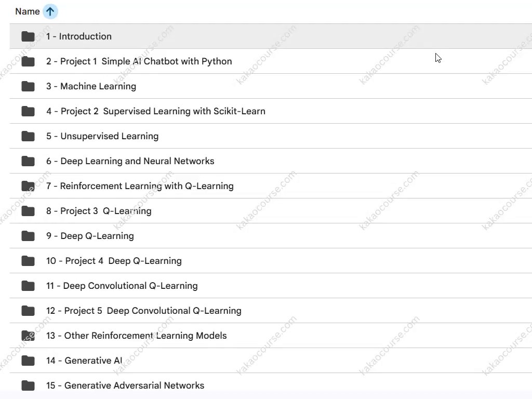The width and height of the screenshot is (532, 399).
Task: Click folder icon beside Generative Adversarial Networks
Action: click(28, 385)
